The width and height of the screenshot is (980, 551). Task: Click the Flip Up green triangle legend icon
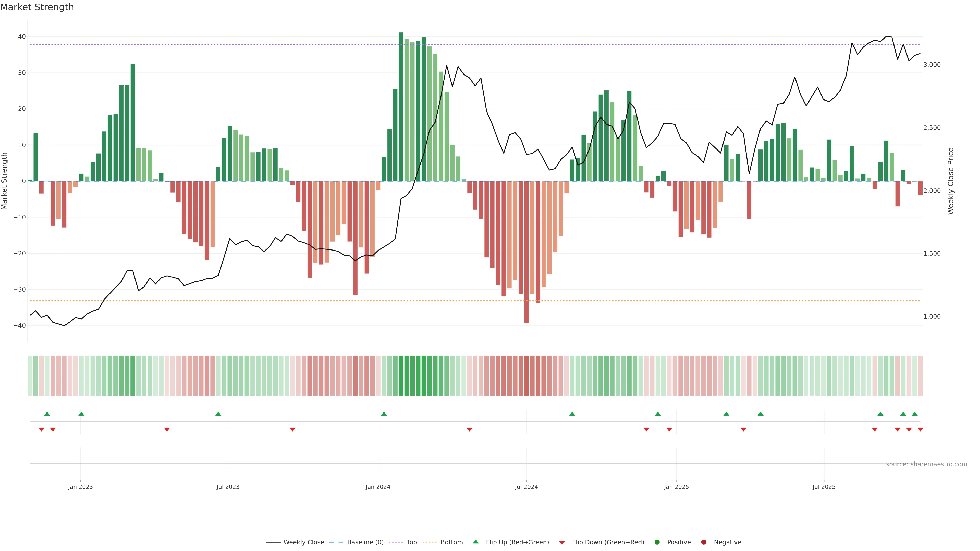(x=475, y=542)
